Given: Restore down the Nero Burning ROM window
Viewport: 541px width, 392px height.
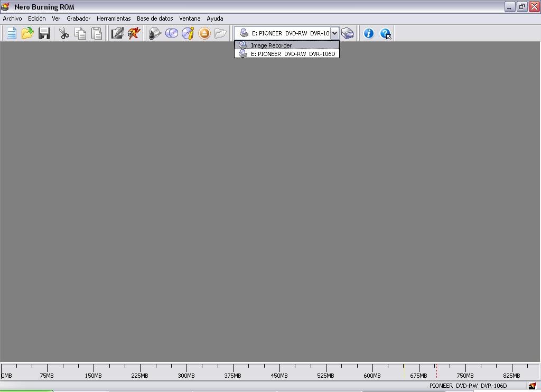Looking at the screenshot, I should (522, 6).
